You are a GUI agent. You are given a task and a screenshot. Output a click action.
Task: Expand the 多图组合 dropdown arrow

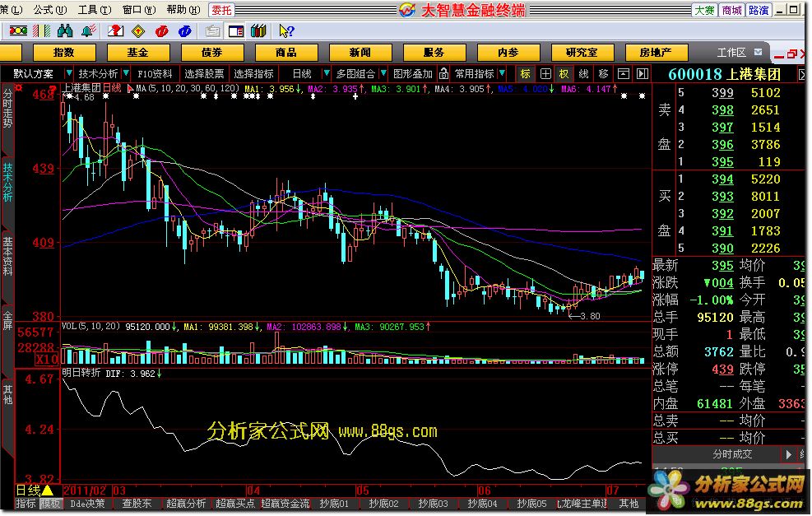[x=383, y=73]
